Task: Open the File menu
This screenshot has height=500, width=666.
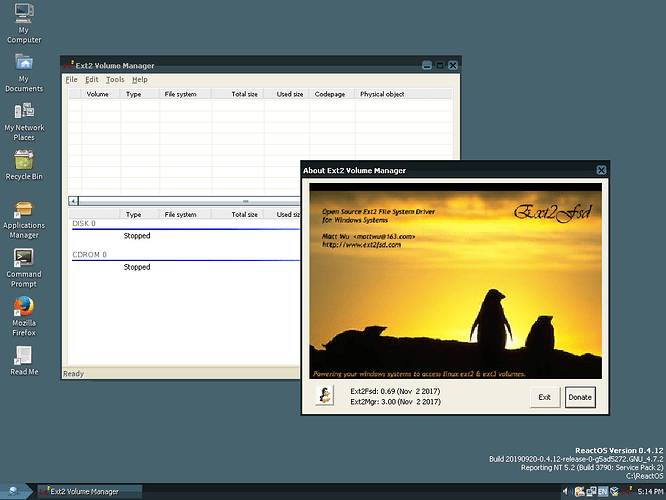Action: click(x=71, y=79)
